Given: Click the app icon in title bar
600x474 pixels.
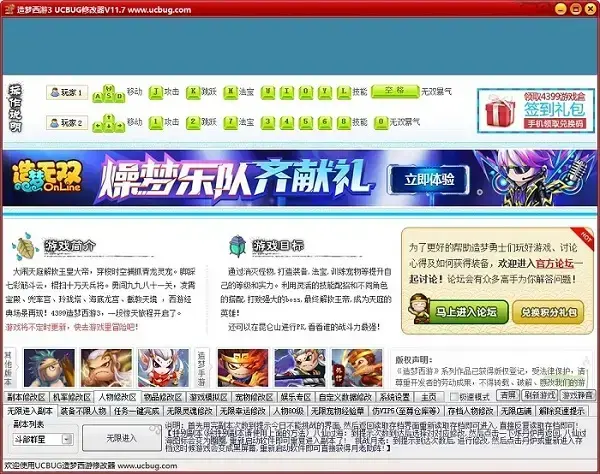Looking at the screenshot, I should (x=9, y=9).
